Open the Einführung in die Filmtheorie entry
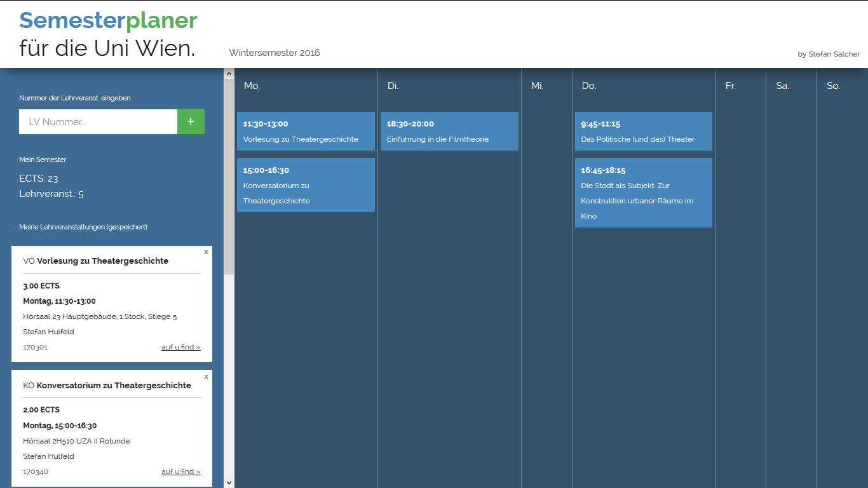The height and width of the screenshot is (488, 868). (449, 132)
